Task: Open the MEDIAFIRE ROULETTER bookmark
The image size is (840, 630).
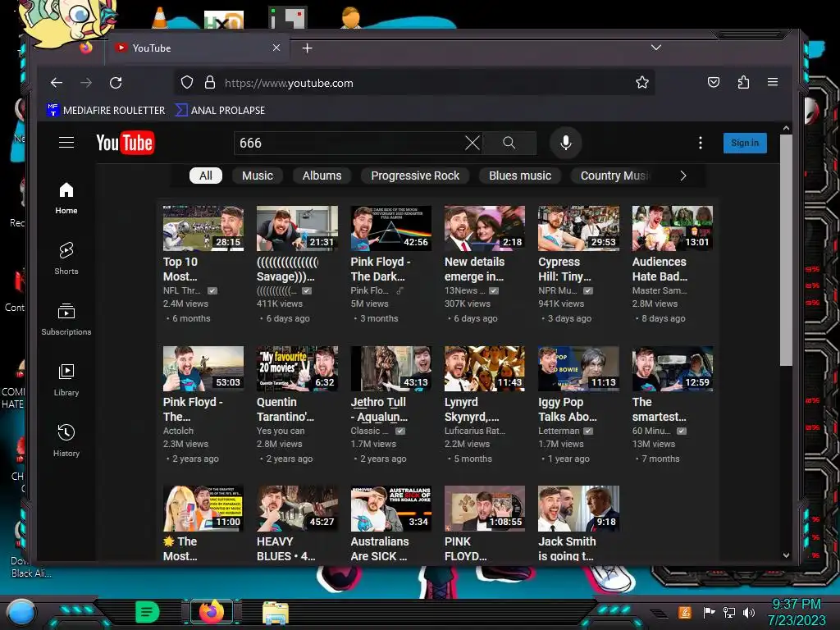Action: pyautogui.click(x=106, y=111)
